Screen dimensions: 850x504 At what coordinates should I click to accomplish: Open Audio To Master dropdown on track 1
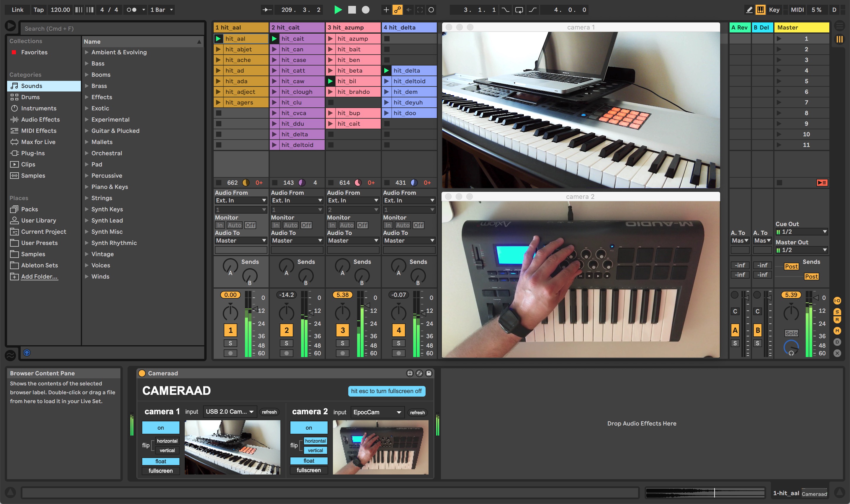(241, 240)
